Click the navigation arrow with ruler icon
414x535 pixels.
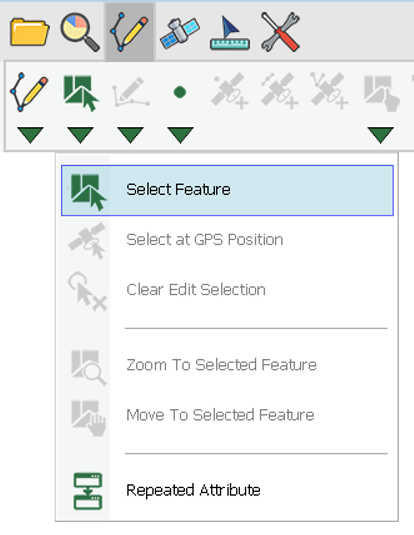pyautogui.click(x=230, y=33)
